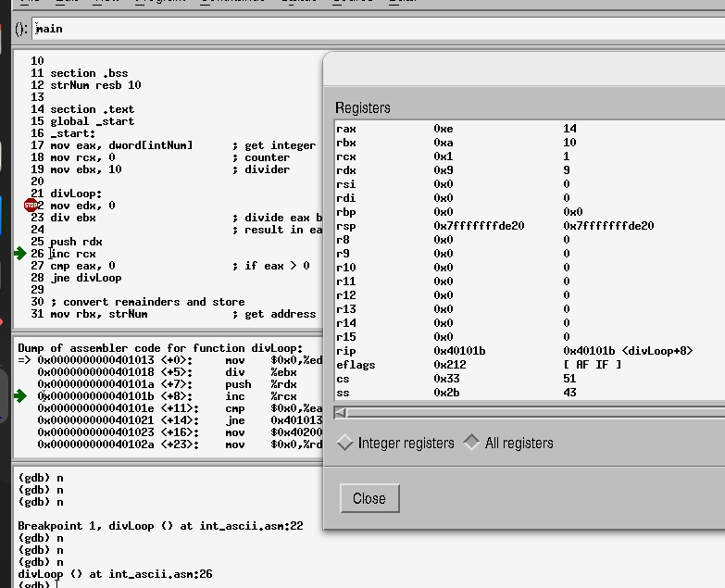Select the r13 register row
This screenshot has width=725, height=588.
pos(530,308)
